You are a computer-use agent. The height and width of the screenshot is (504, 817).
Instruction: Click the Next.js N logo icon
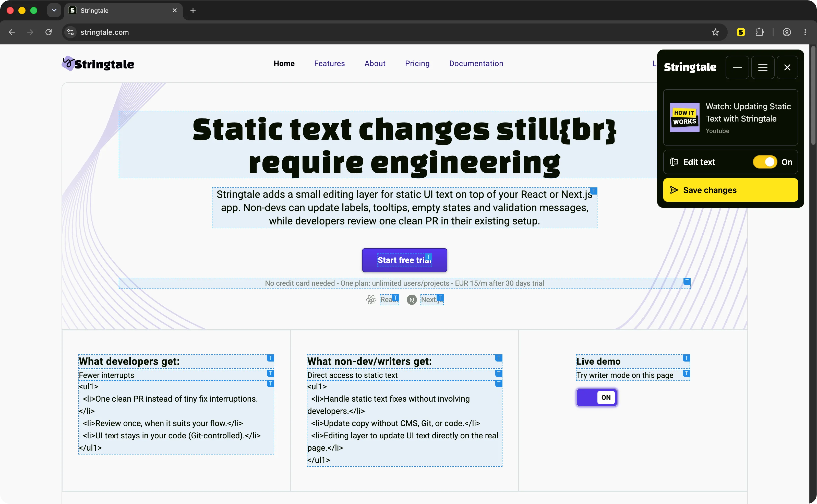click(x=412, y=300)
